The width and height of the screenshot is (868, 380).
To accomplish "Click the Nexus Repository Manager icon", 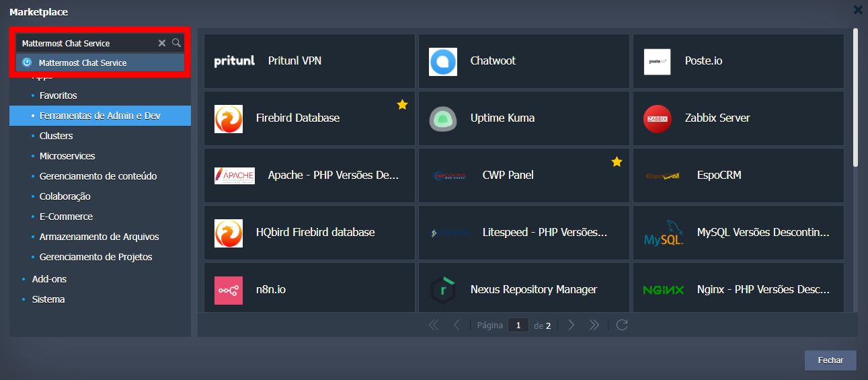I will point(443,291).
